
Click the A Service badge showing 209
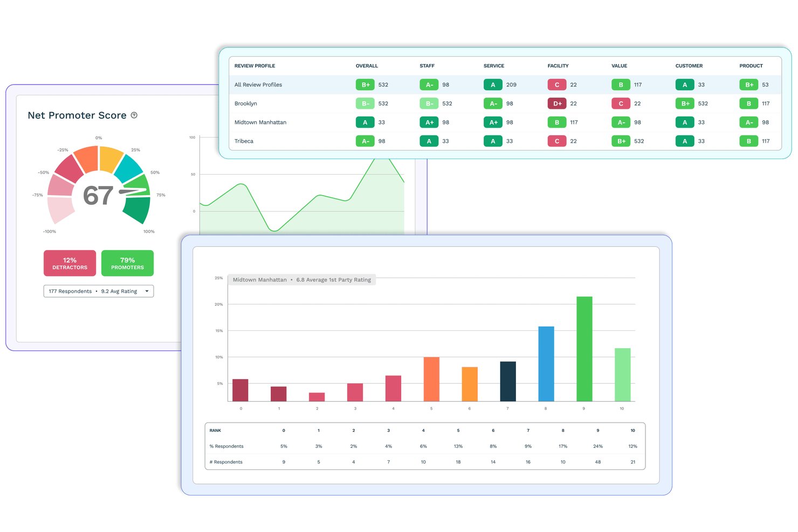click(493, 85)
